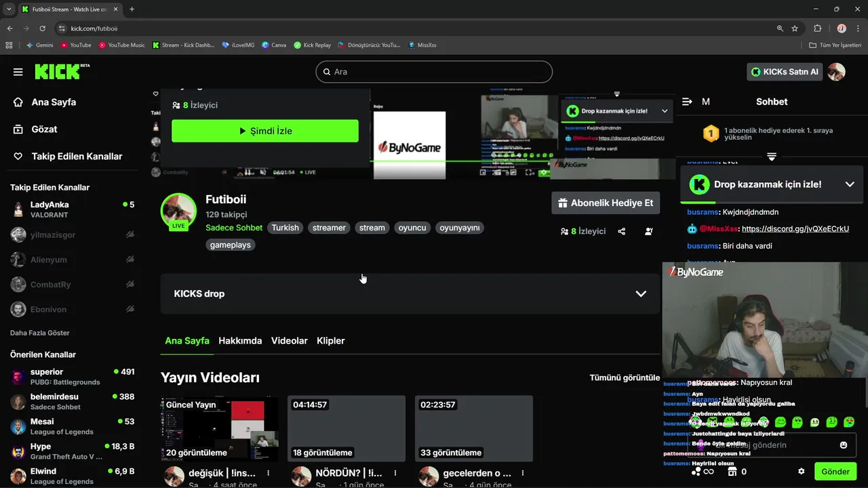Image resolution: width=868 pixels, height=488 pixels.
Task: Go to Ana Sayfa in sidebar
Action: (54, 102)
